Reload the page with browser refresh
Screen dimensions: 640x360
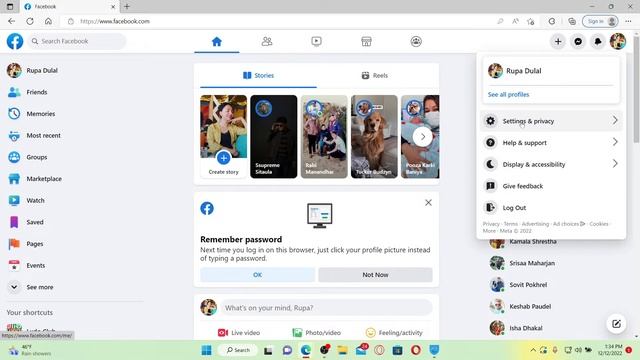pyautogui.click(x=30, y=21)
